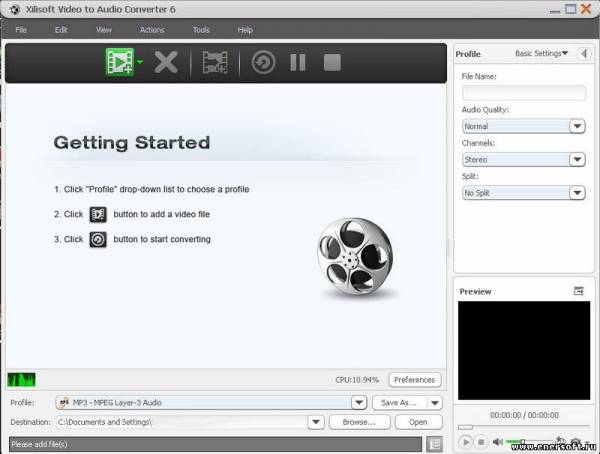Click the CPU:10.94% readout
Image resolution: width=600 pixels, height=454 pixels.
tap(357, 380)
